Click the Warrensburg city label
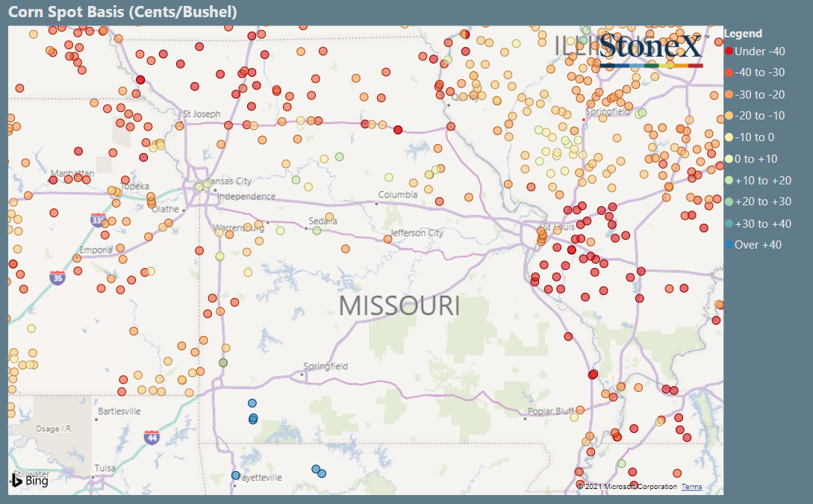 click(x=240, y=228)
